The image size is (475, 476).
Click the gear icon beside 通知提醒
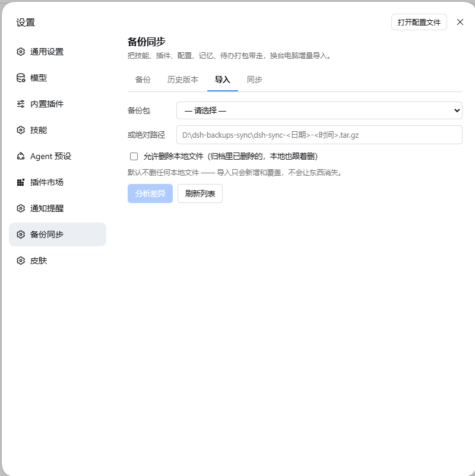click(21, 208)
